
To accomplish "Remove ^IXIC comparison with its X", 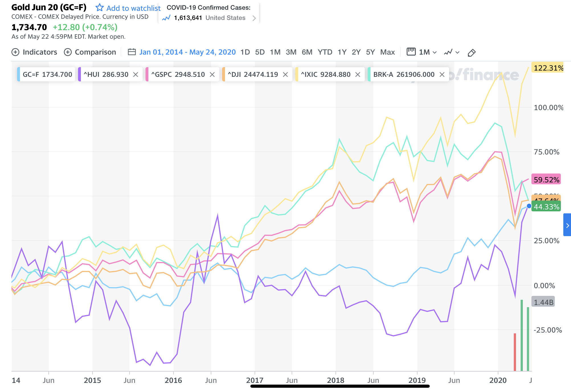I will coord(358,75).
